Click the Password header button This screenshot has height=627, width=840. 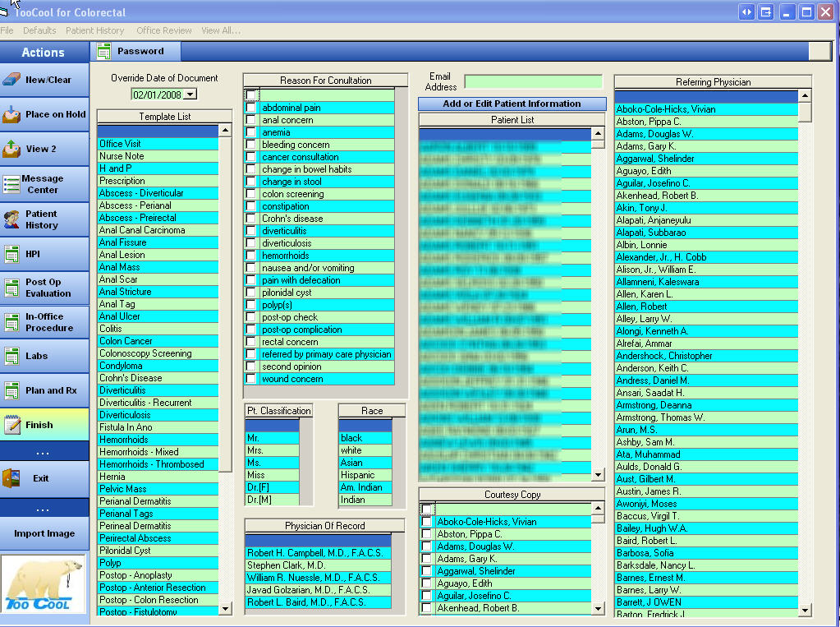(x=138, y=52)
